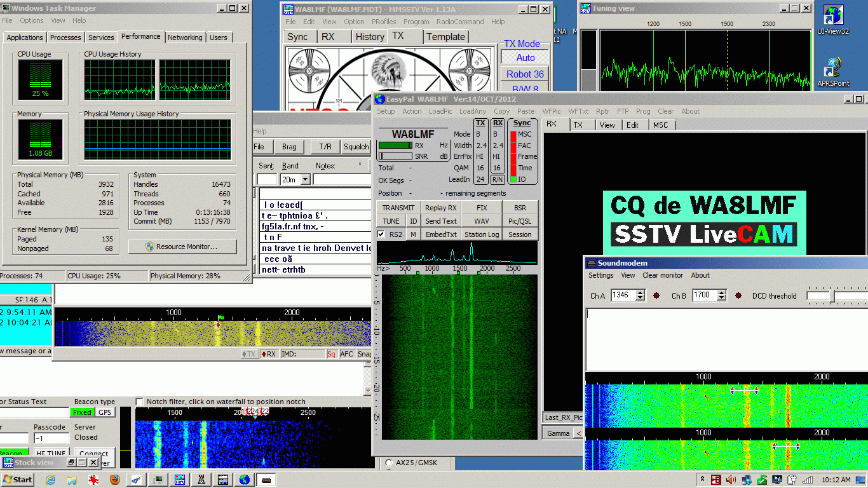
Task: Select the Template tab in MMSSTV
Action: (445, 37)
